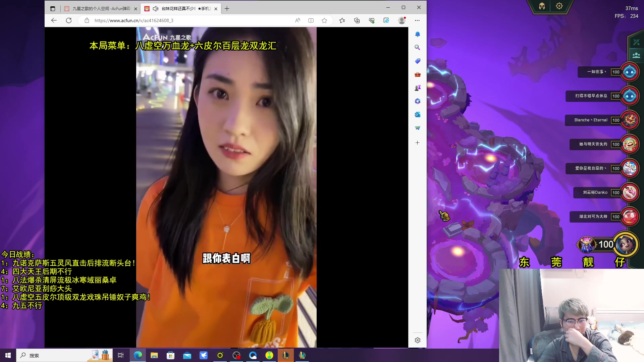Open the Browser Essentials heartbeat icon
The width and height of the screenshot is (644, 362).
click(x=372, y=20)
